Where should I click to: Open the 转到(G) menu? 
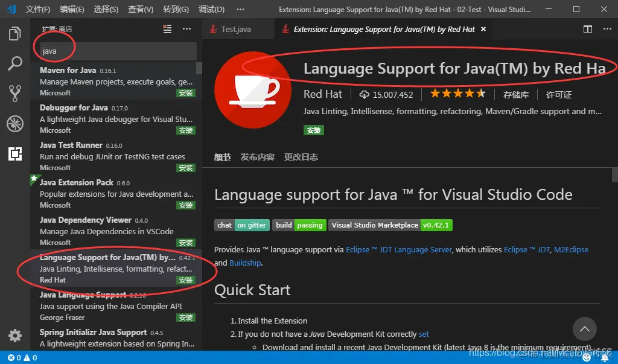tap(176, 9)
